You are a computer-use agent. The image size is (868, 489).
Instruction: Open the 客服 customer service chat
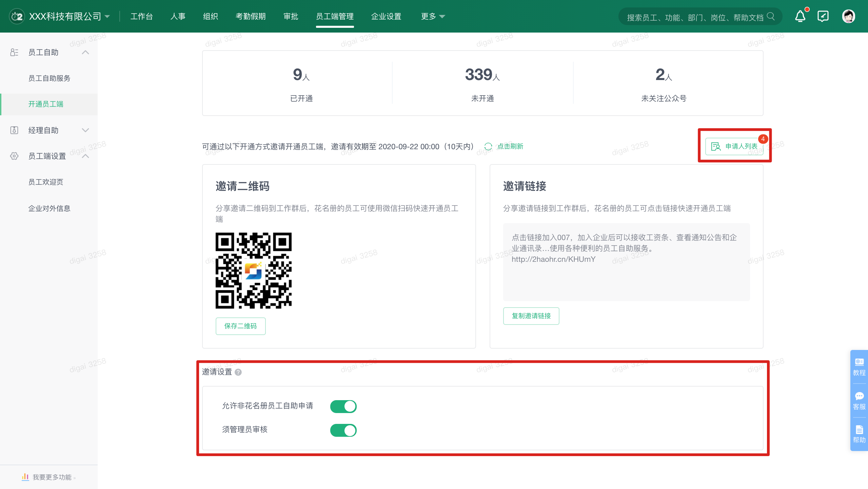[859, 401]
